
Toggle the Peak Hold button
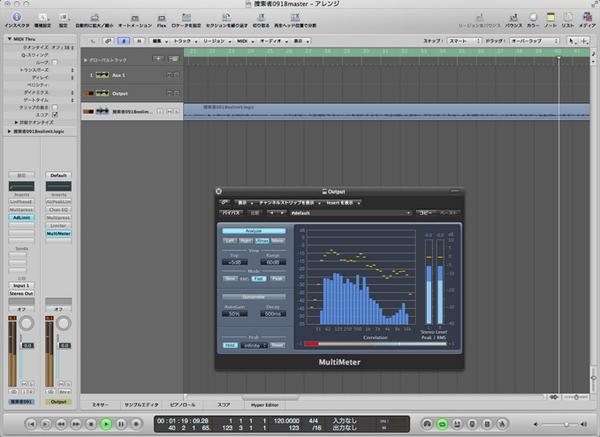click(230, 345)
